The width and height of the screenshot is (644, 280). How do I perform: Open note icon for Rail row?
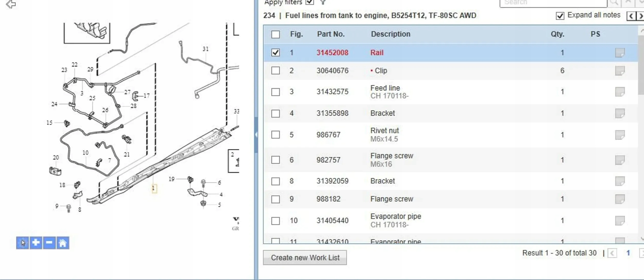click(x=620, y=53)
